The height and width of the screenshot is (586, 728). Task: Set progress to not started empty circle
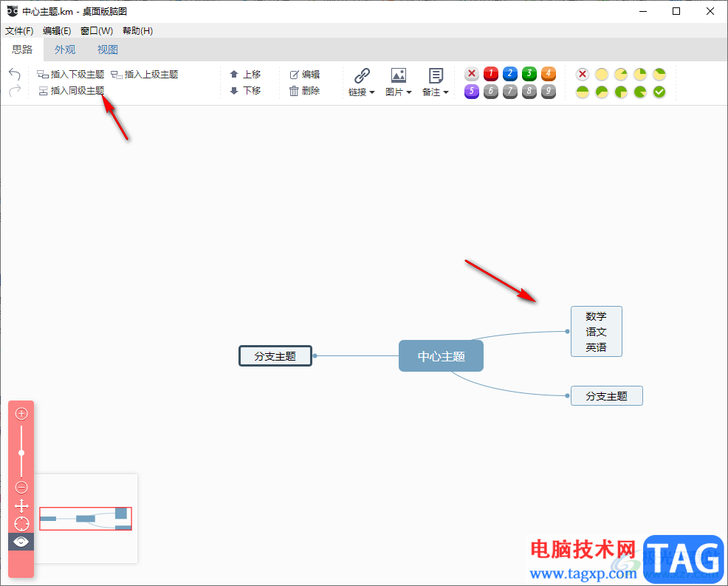[602, 74]
